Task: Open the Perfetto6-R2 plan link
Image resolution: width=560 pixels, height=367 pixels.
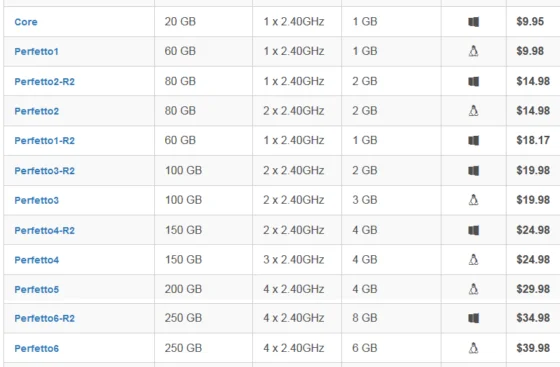Action: (45, 318)
